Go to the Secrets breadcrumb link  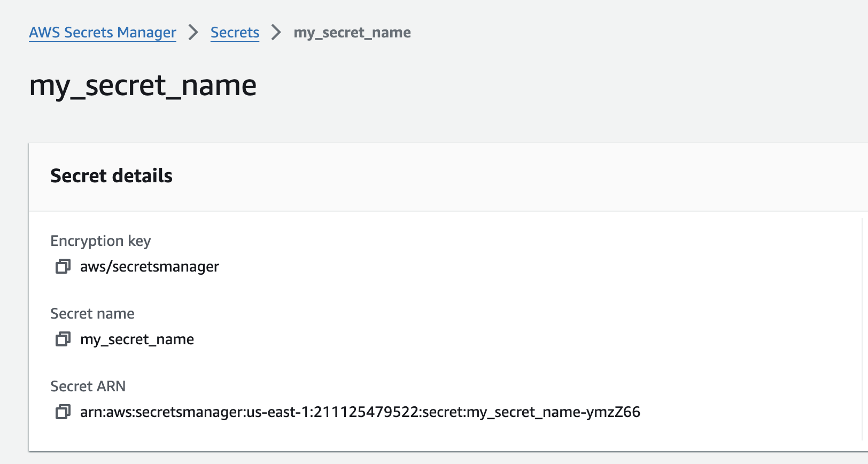[x=235, y=33]
